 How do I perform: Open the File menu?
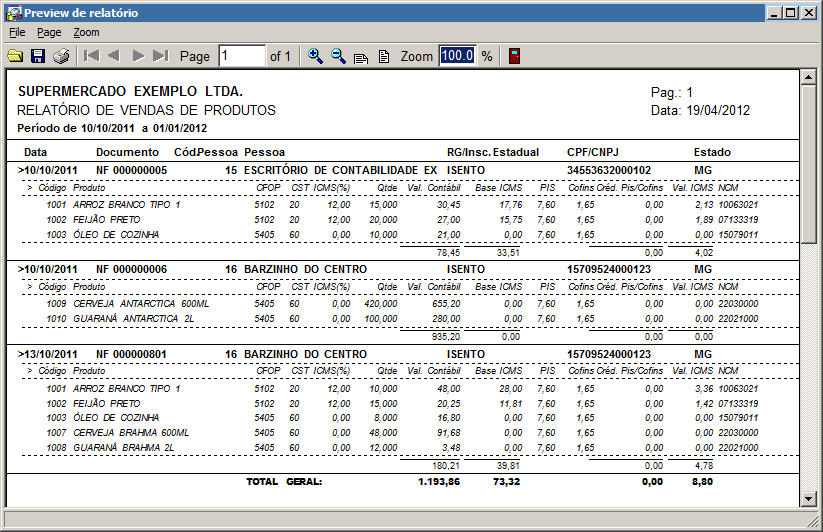pos(17,32)
